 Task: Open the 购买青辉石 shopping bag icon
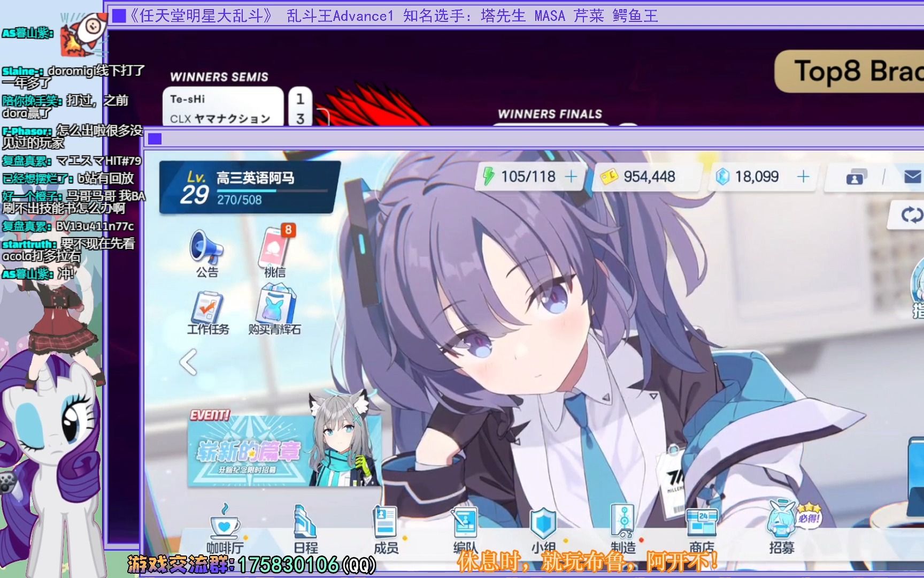(x=275, y=310)
